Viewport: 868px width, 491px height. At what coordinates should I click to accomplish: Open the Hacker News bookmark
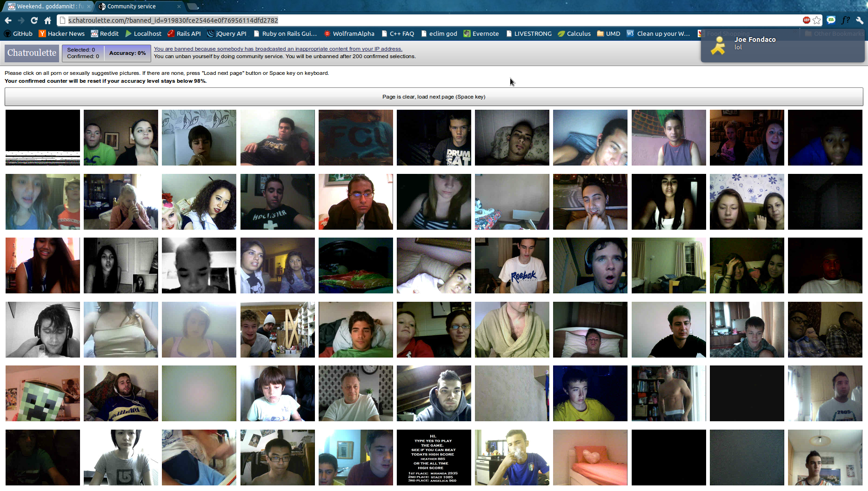(62, 33)
